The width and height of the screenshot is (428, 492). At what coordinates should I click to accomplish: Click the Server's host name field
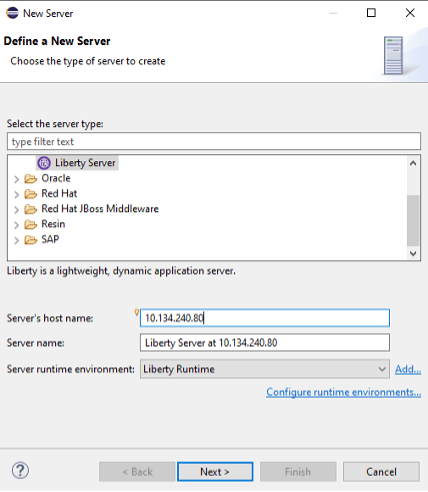pyautogui.click(x=265, y=318)
